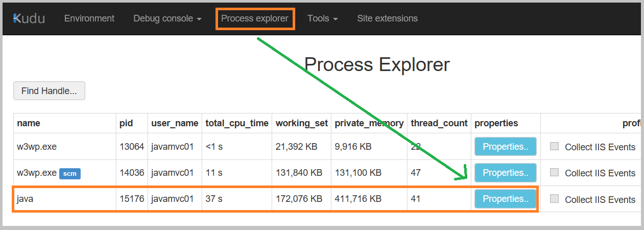The width and height of the screenshot is (644, 230).
Task: Expand the Debug console dropdown
Action: click(x=167, y=18)
